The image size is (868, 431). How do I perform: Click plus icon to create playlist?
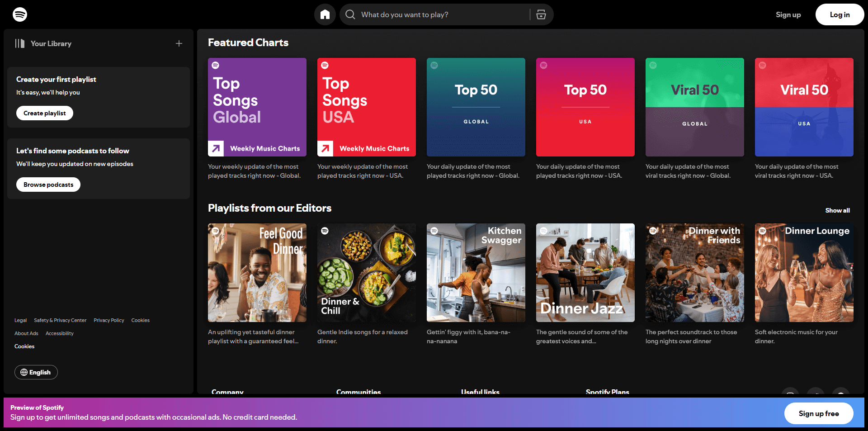click(x=179, y=43)
